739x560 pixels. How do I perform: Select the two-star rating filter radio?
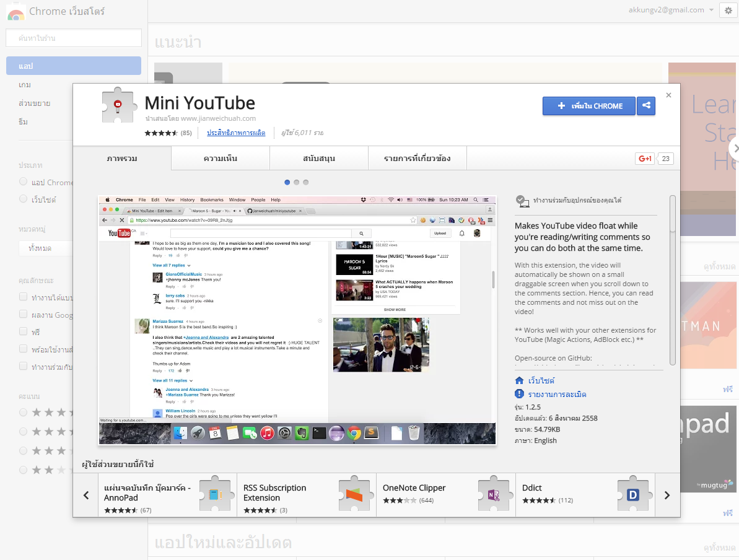pyautogui.click(x=23, y=470)
